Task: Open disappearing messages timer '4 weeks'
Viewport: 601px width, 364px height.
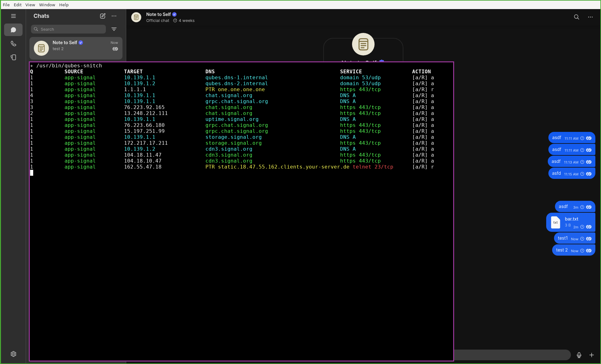Action: click(184, 21)
